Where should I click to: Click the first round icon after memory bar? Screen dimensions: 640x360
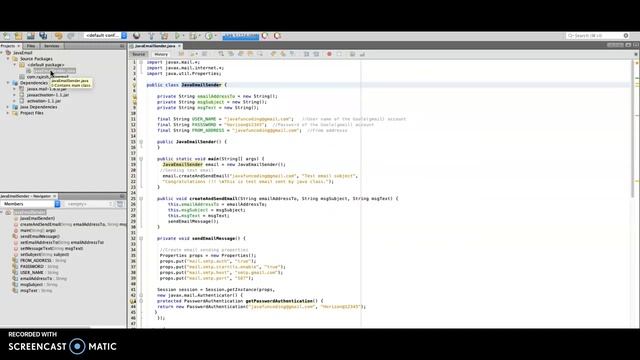265,36
